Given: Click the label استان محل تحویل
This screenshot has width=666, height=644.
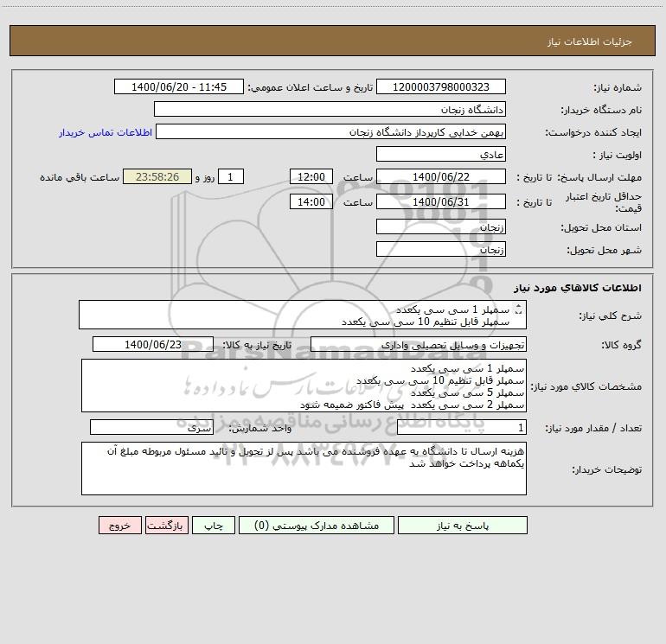Looking at the screenshot, I should pos(601,227).
